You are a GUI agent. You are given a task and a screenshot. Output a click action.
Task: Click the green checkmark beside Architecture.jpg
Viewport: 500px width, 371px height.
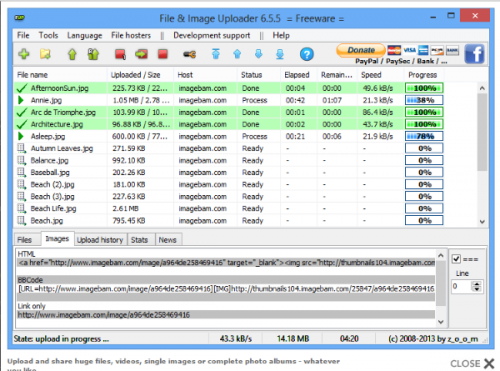21,124
